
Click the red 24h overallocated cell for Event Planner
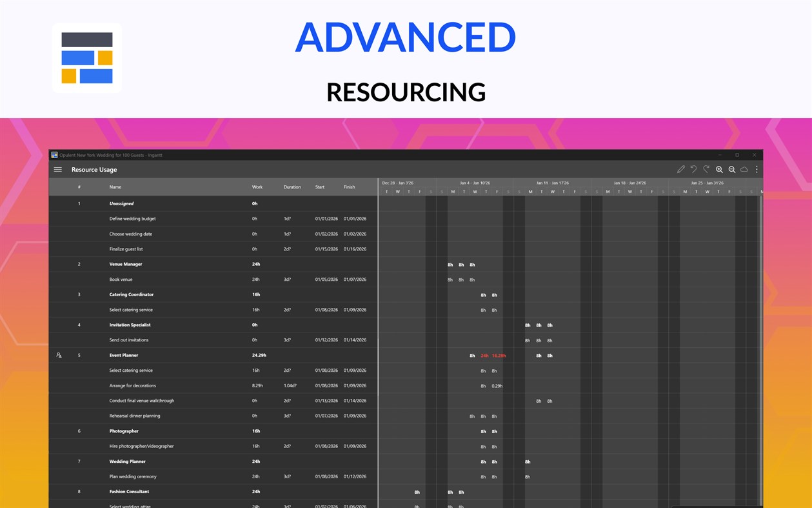[484, 355]
